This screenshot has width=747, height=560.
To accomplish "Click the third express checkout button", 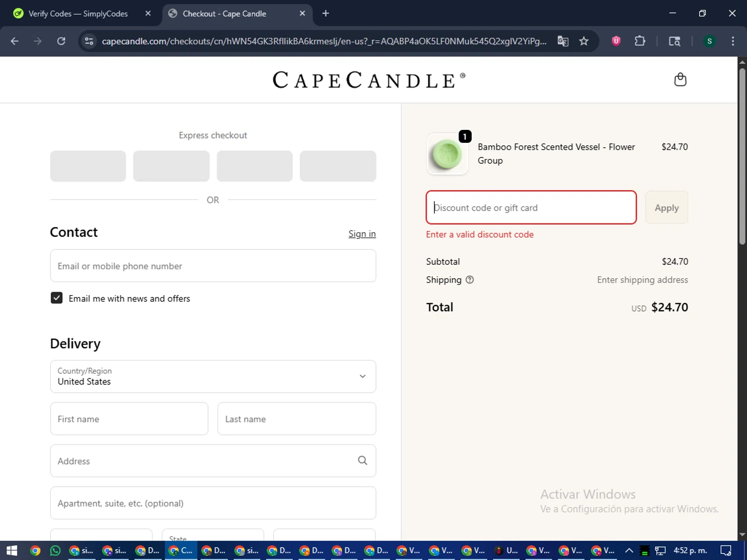I will (x=254, y=166).
